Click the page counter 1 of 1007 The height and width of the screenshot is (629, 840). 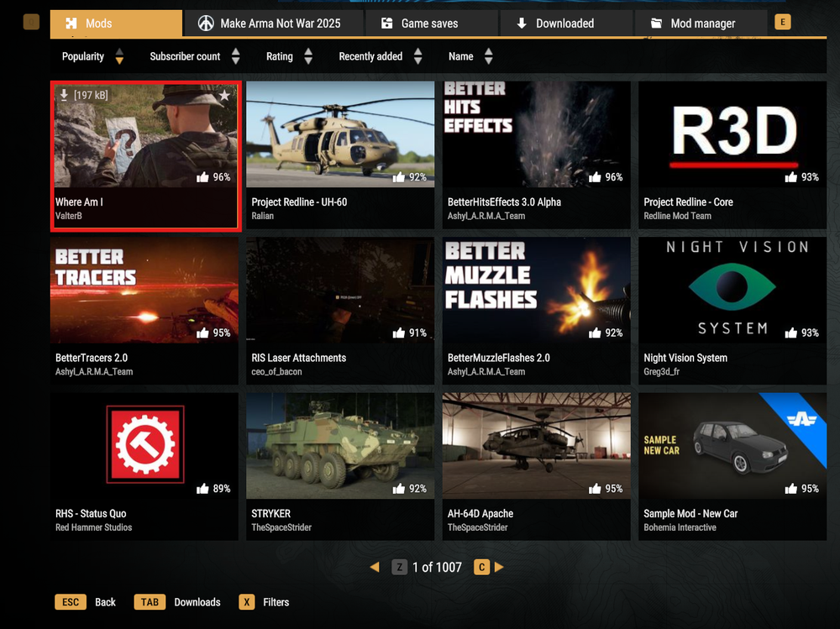coord(437,568)
